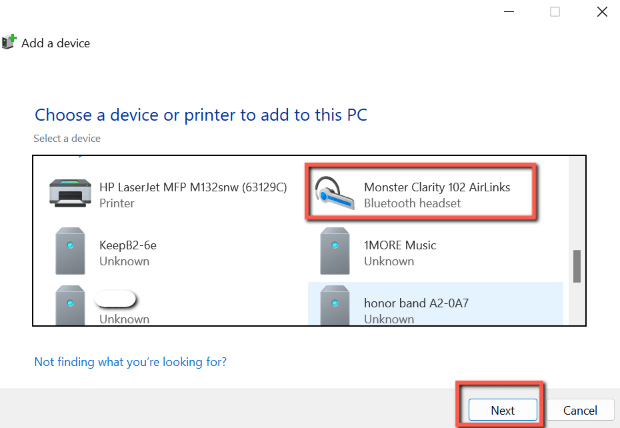The width and height of the screenshot is (620, 428).
Task: Select the HP LaserJet printer icon
Action: click(x=70, y=193)
